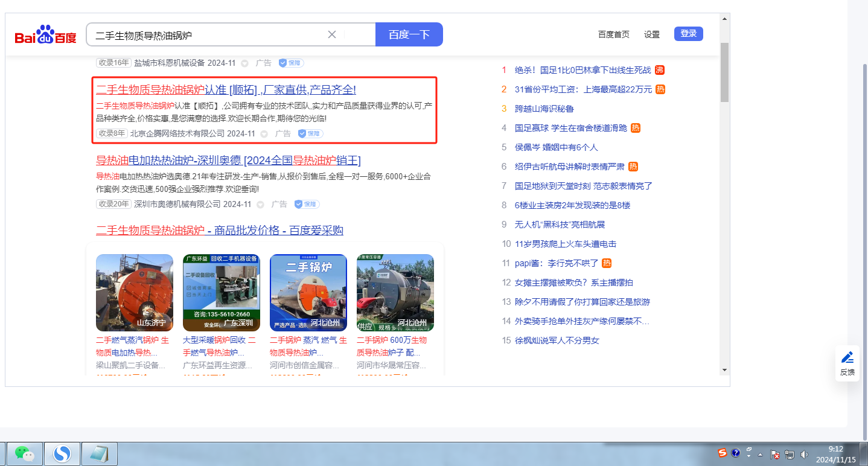The image size is (868, 466).
Task: Show hidden system tray icons arrow
Action: pyautogui.click(x=760, y=454)
